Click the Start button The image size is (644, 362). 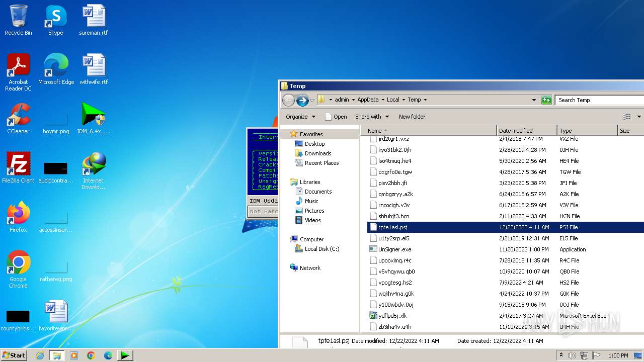(14, 355)
